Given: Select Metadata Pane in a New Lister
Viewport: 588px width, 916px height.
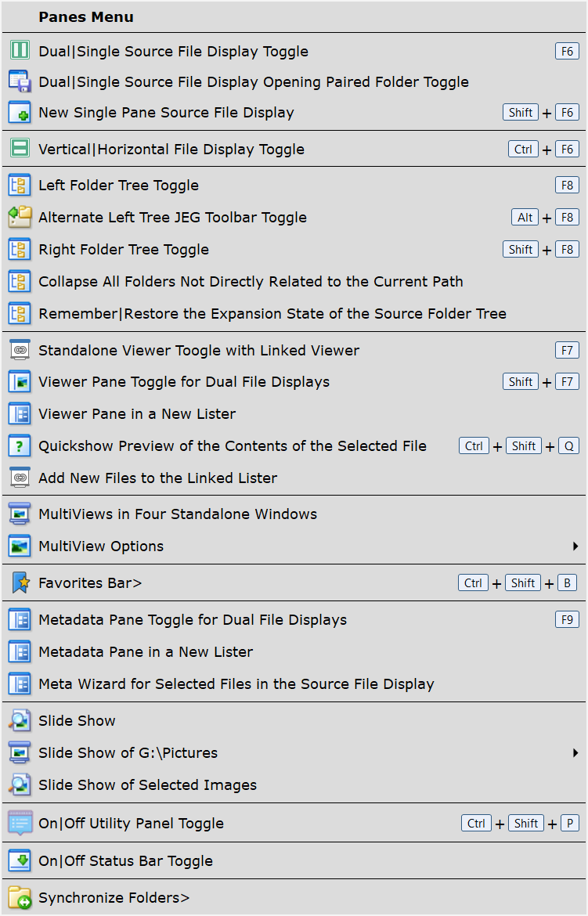Looking at the screenshot, I should [146, 651].
